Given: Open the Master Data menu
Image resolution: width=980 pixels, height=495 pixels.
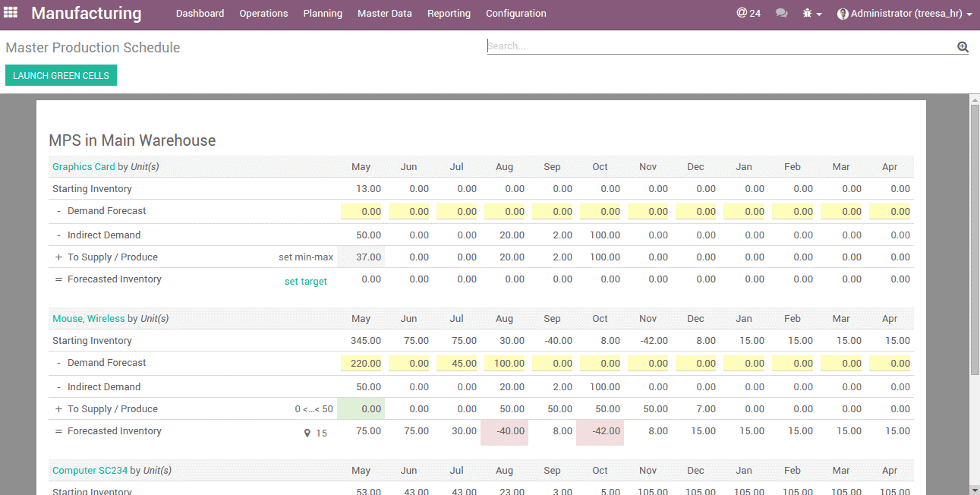Looking at the screenshot, I should pyautogui.click(x=385, y=14).
